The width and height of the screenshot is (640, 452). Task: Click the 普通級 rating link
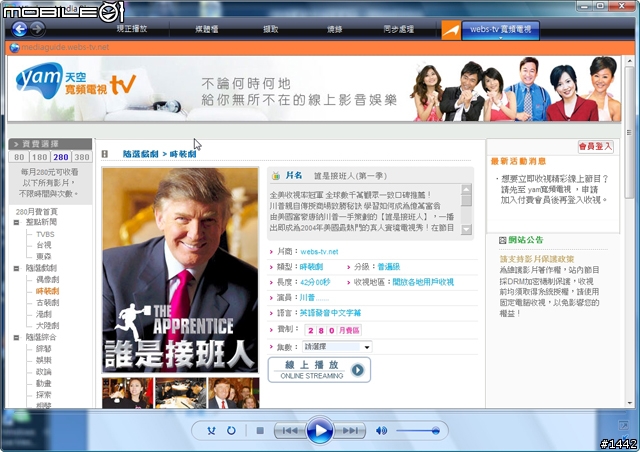pyautogui.click(x=389, y=267)
